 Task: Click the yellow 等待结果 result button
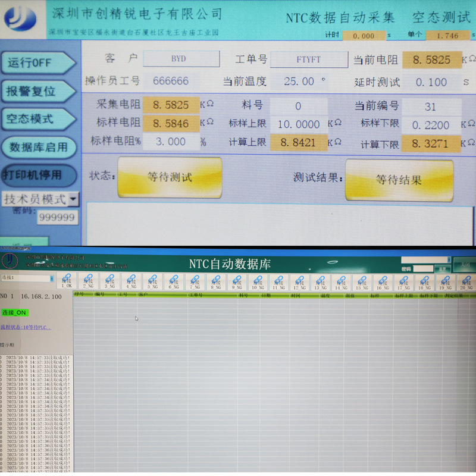[399, 180]
